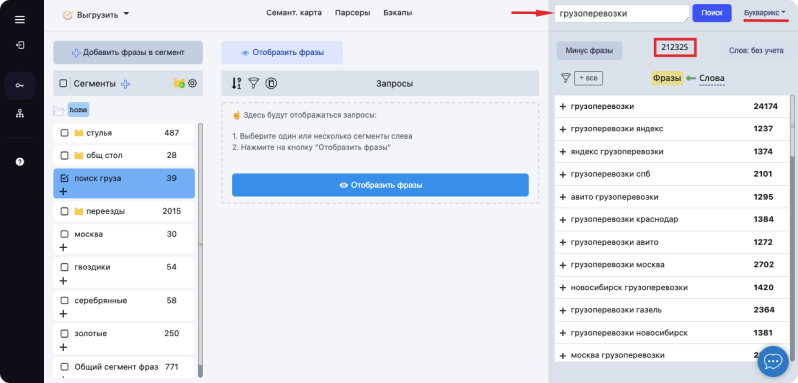Image resolution: width=798 pixels, height=383 pixels.
Task: Click the funnel filter icon in Запросы toolbar
Action: (253, 83)
